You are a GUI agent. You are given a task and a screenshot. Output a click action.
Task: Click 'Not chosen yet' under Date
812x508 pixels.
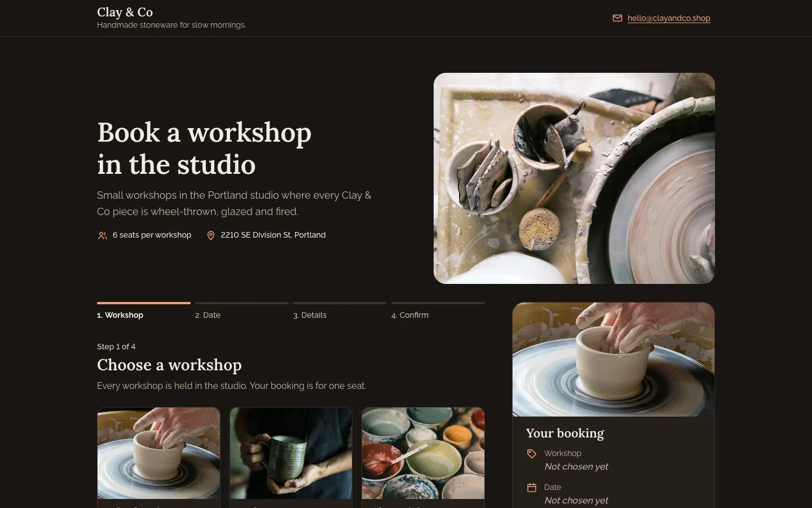576,501
